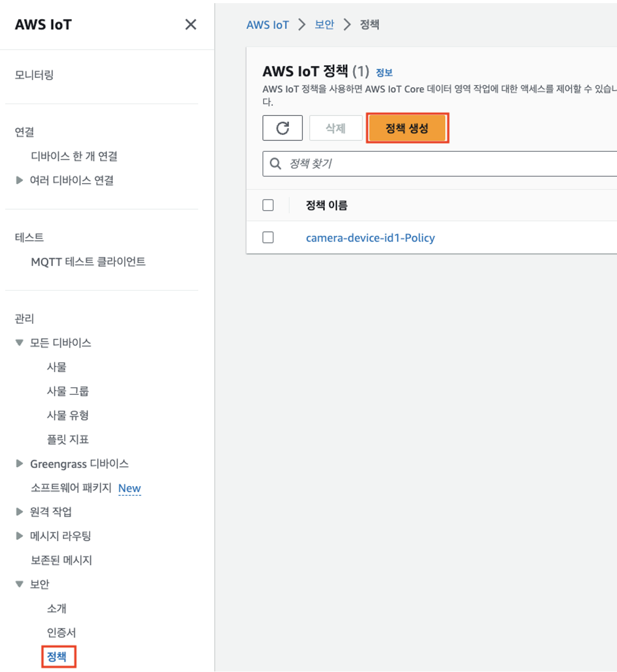Image resolution: width=617 pixels, height=672 pixels.
Task: Expand 메시지 라우팅 arrow
Action: [19, 536]
